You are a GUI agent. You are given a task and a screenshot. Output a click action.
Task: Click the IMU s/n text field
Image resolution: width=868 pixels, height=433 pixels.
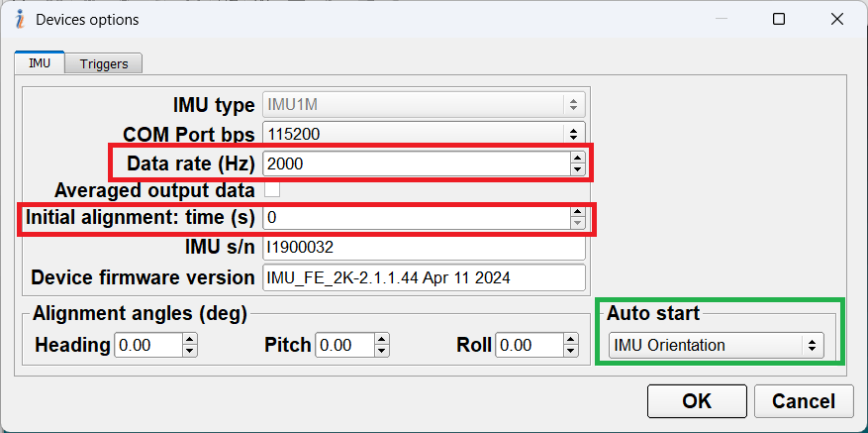tap(424, 247)
